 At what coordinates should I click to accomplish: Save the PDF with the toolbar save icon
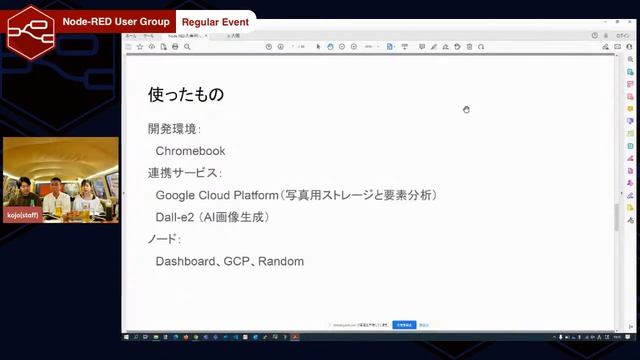tap(128, 47)
